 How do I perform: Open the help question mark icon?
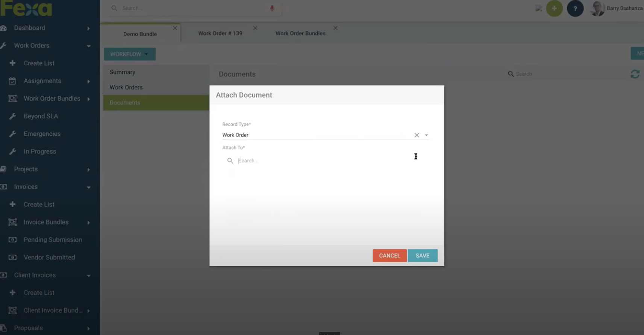click(x=575, y=8)
